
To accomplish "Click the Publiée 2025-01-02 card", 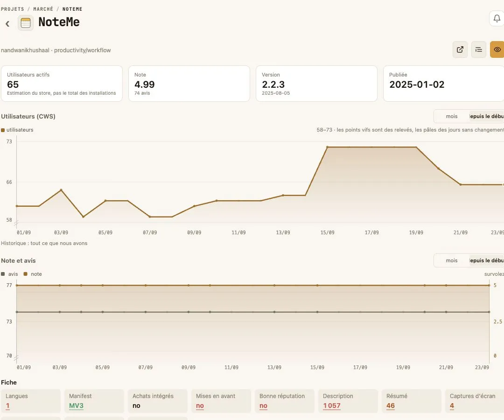I will (x=444, y=84).
